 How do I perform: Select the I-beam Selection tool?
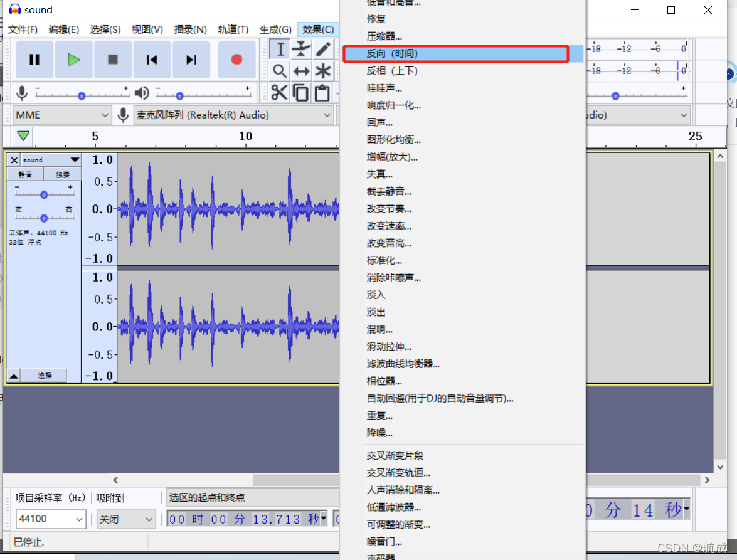[x=280, y=50]
